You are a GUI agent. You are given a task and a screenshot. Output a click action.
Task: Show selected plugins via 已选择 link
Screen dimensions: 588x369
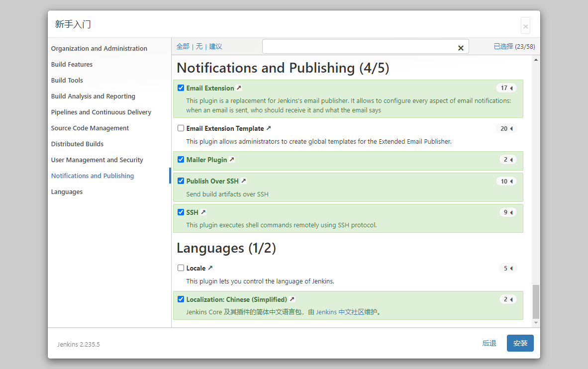tap(503, 46)
